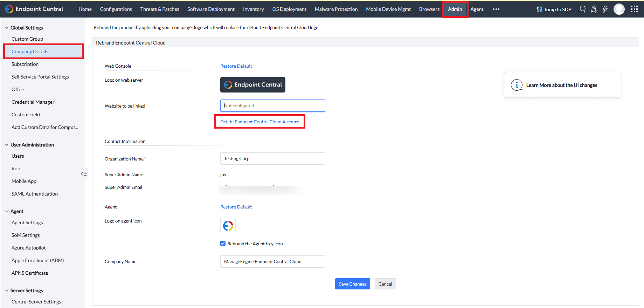The width and height of the screenshot is (644, 308).
Task: Click Delete Endpoint Central Cloud Account link
Action: click(259, 122)
